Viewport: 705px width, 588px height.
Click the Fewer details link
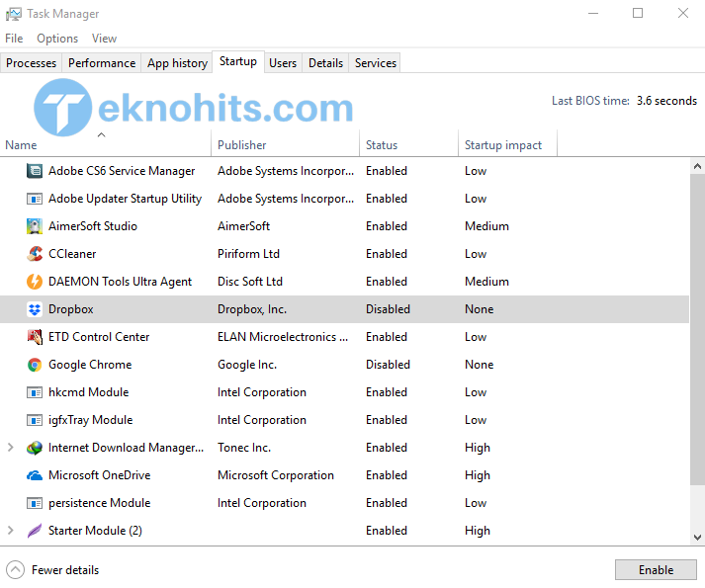pos(65,570)
